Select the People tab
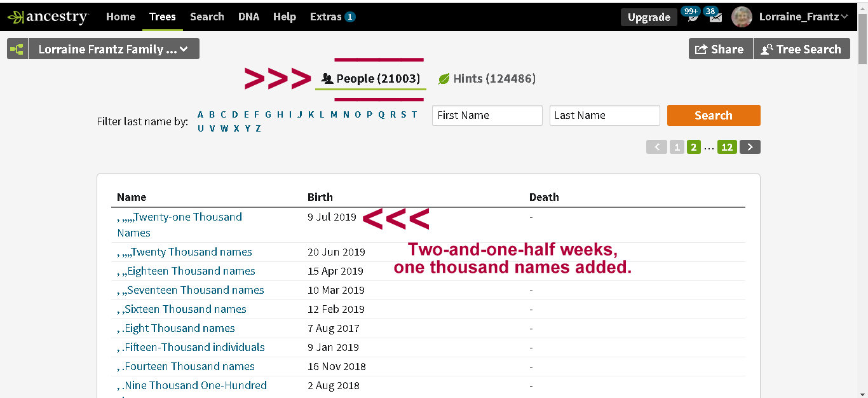 coord(370,79)
